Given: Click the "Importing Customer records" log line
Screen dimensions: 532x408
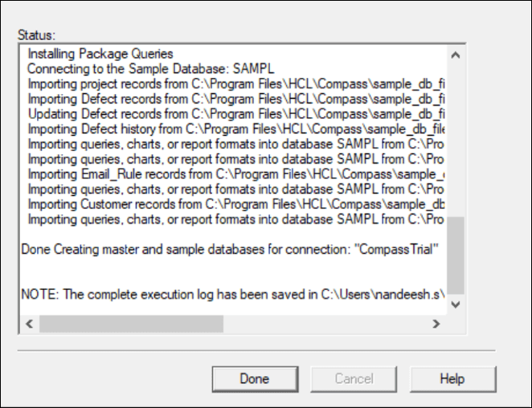Looking at the screenshot, I should (x=236, y=204).
